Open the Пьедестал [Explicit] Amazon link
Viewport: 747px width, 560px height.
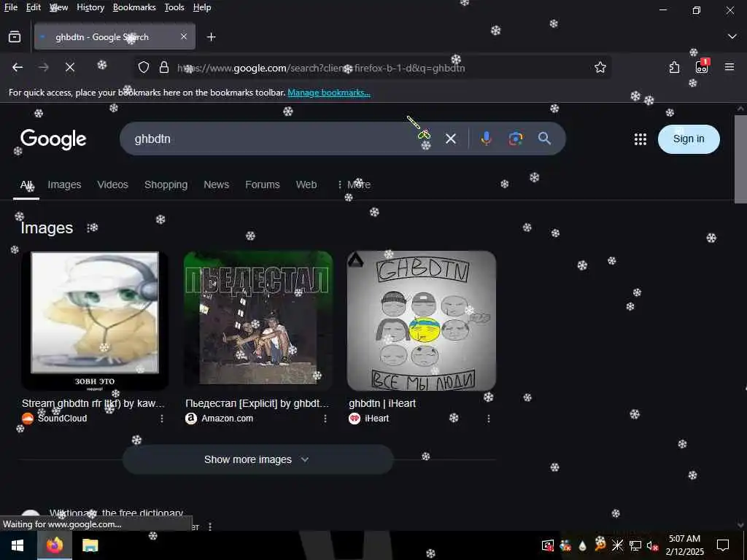(258, 403)
